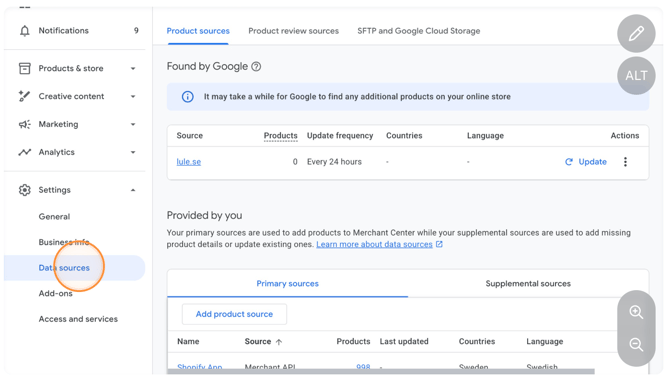The image size is (670, 383).
Task: Click the Products column header in Found by Google
Action: point(280,136)
